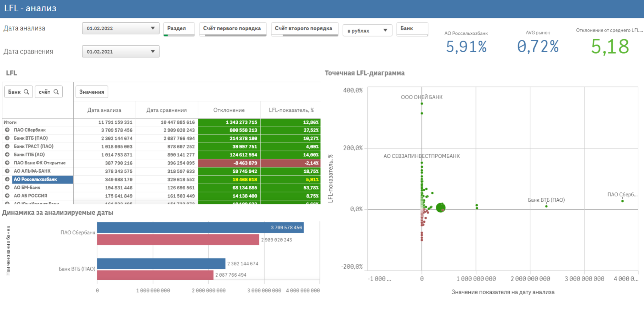
Task: Click the счёт dimension search field
Action: (x=49, y=92)
